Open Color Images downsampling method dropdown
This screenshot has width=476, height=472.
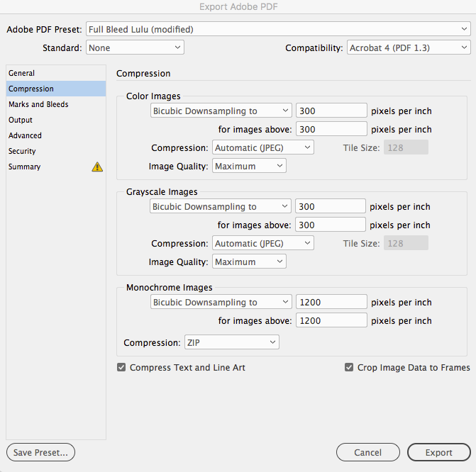click(x=221, y=111)
